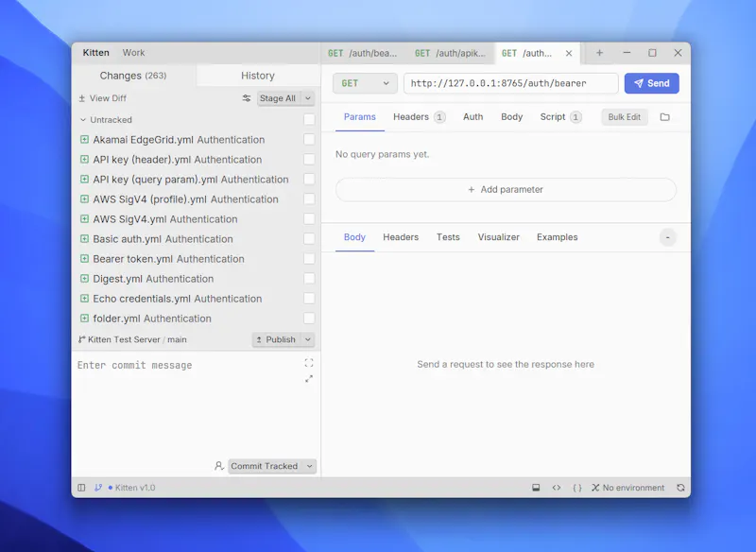The image size is (756, 552).
Task: Click the round collapse button in the response panel
Action: click(x=668, y=237)
